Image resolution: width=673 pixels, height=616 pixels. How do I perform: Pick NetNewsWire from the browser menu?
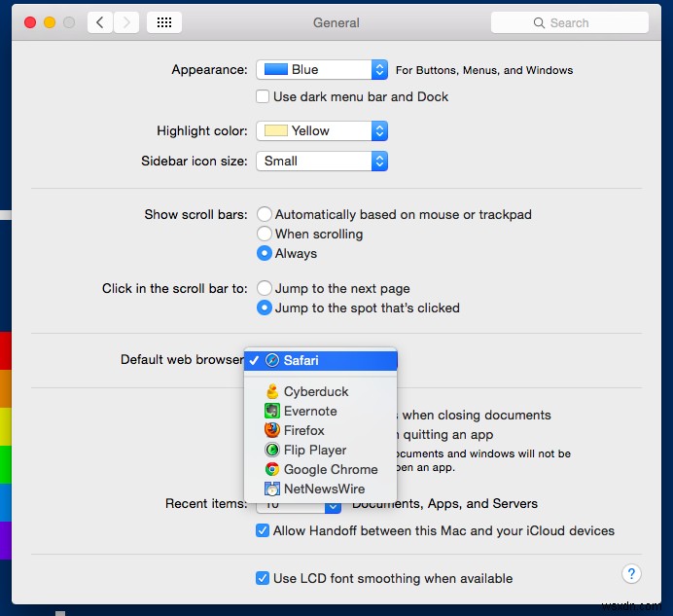coord(321,489)
